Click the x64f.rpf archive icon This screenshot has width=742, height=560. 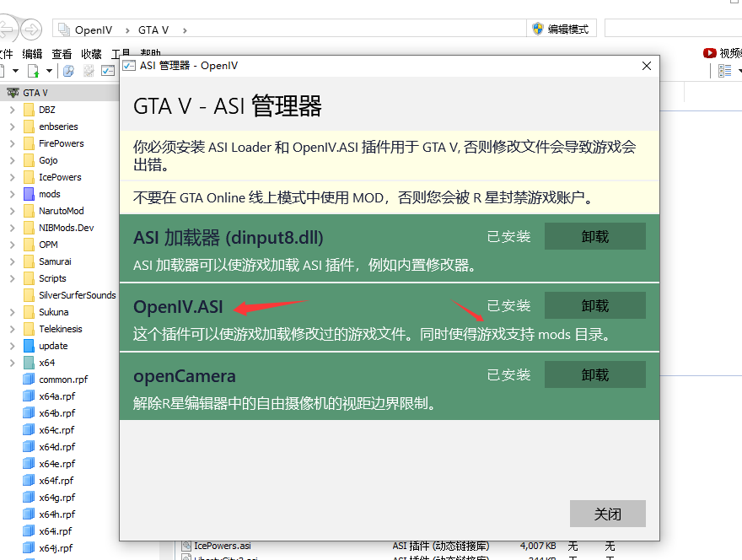29,481
